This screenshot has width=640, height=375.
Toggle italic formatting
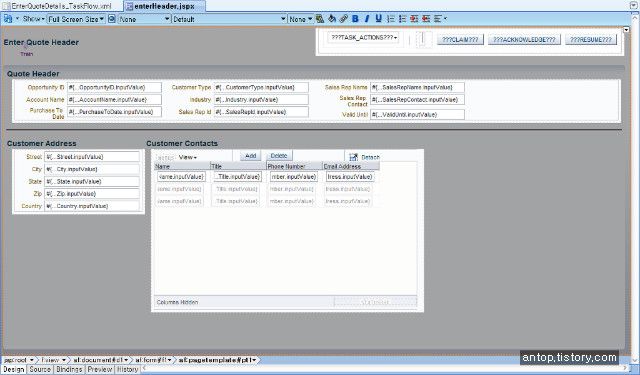coord(367,19)
